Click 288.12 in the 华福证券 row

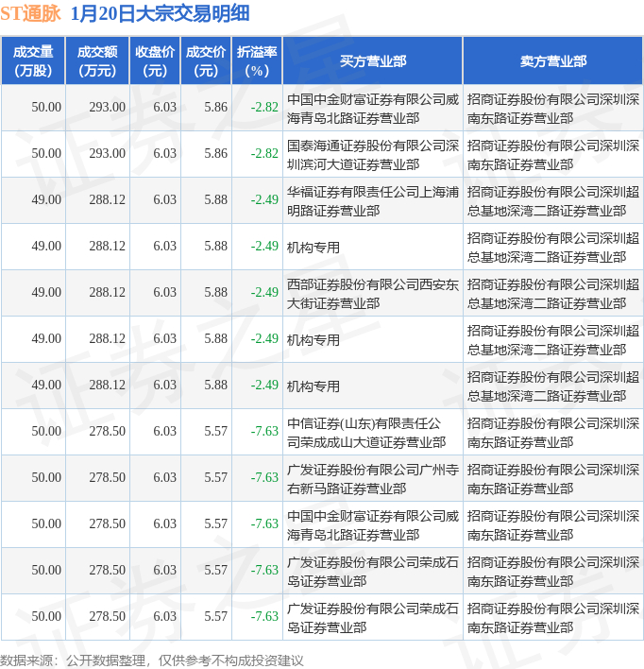point(107,199)
